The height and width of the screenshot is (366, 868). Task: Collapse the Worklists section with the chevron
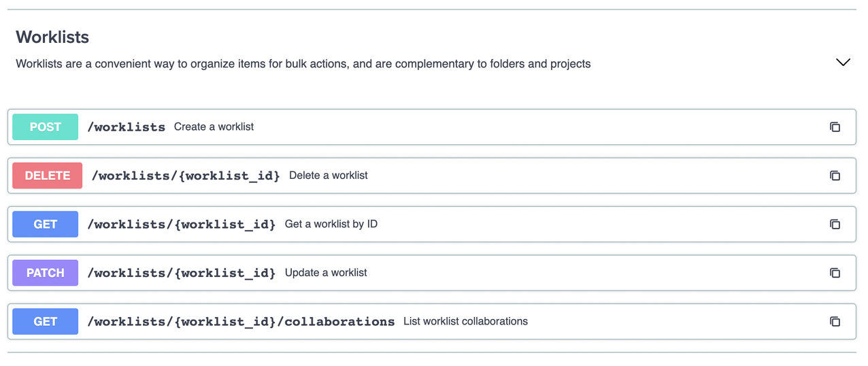coord(843,63)
